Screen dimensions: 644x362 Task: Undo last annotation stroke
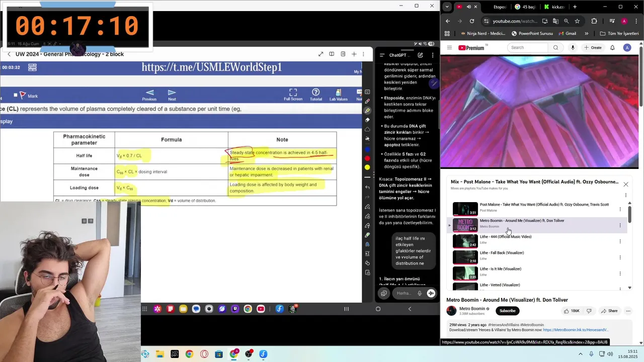click(x=367, y=188)
